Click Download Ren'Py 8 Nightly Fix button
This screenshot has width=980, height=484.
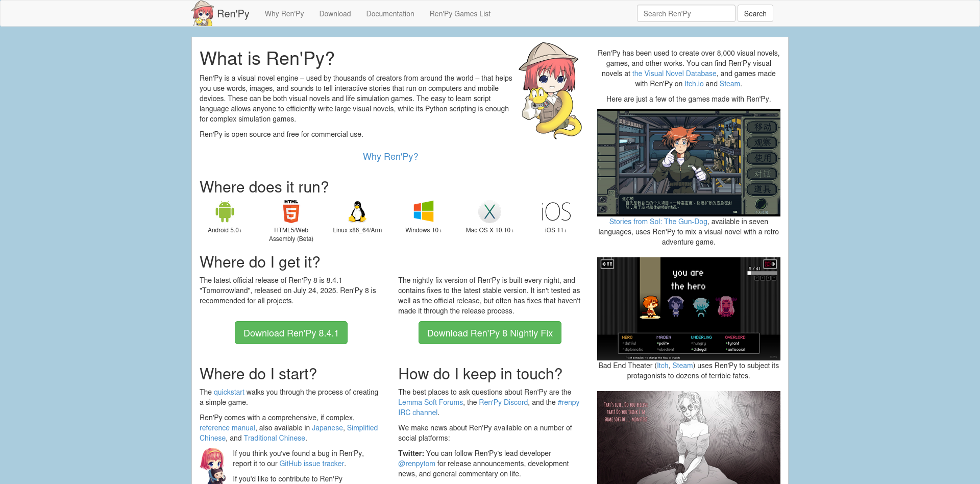point(489,333)
